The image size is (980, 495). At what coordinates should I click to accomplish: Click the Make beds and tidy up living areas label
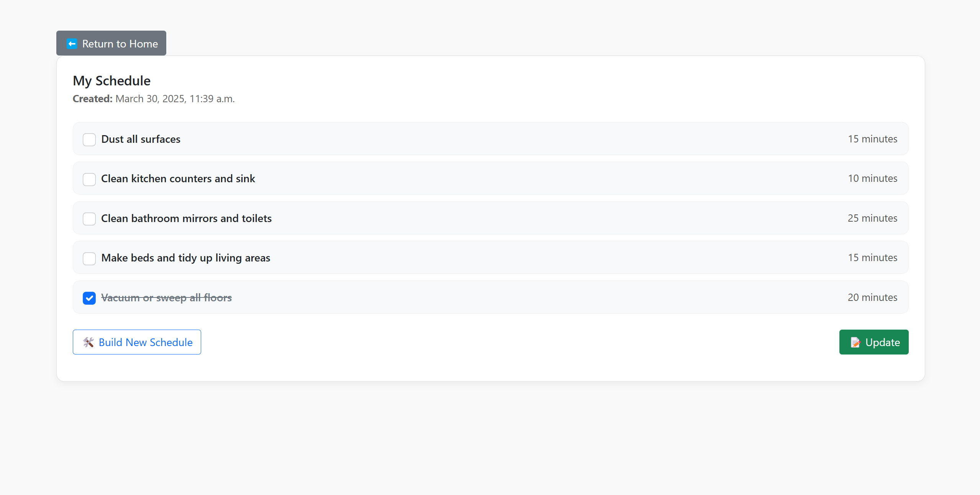coord(185,258)
